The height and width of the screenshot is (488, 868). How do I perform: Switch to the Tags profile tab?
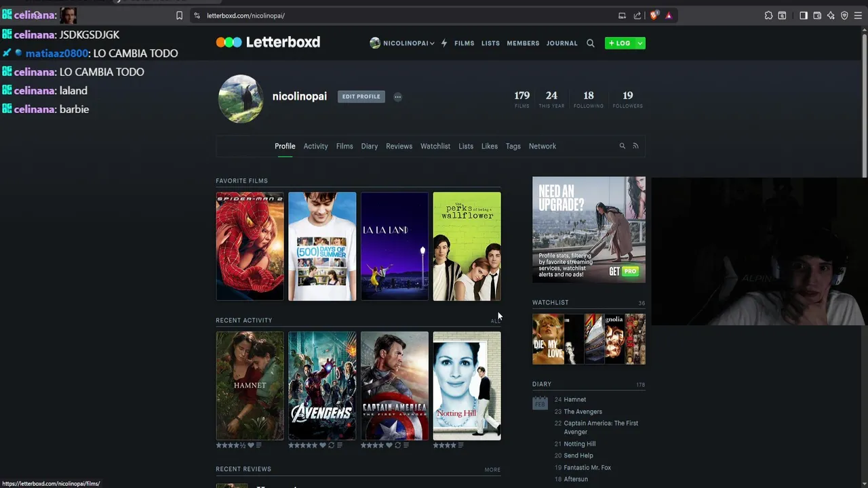513,146
